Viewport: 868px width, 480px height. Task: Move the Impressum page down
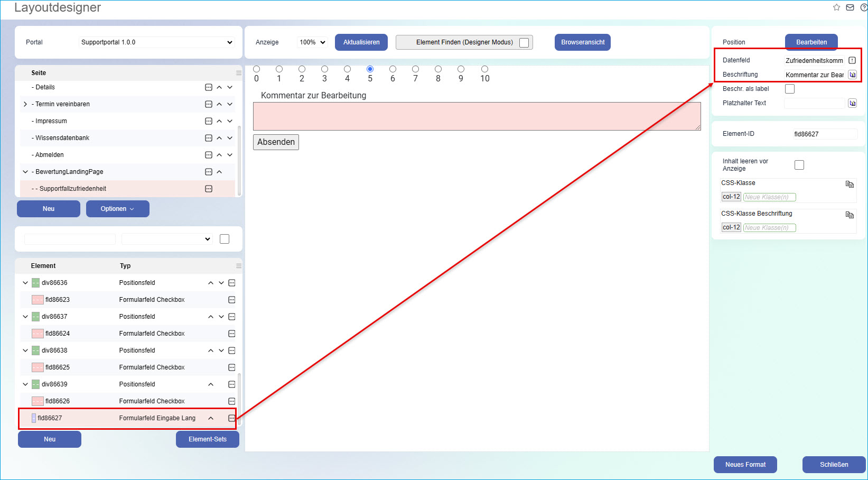(x=230, y=121)
